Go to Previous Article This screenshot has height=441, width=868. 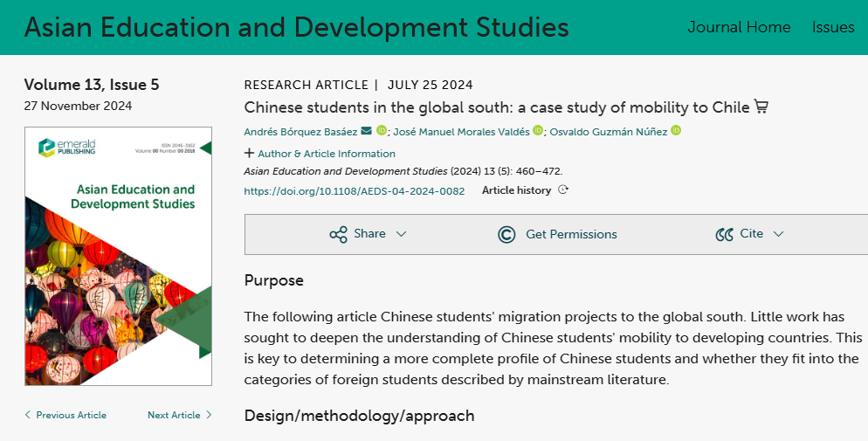(x=66, y=415)
